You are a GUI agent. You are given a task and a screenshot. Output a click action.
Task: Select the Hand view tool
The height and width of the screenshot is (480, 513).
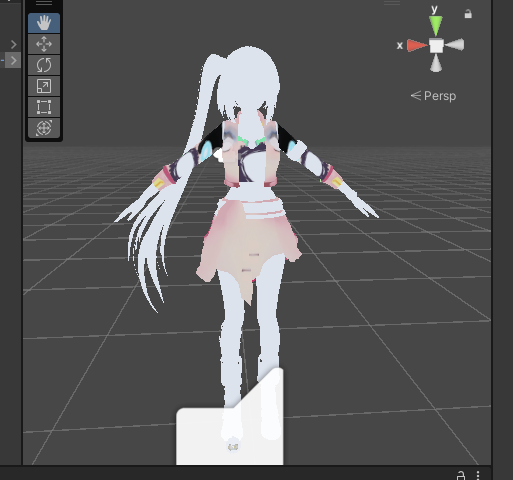44,23
